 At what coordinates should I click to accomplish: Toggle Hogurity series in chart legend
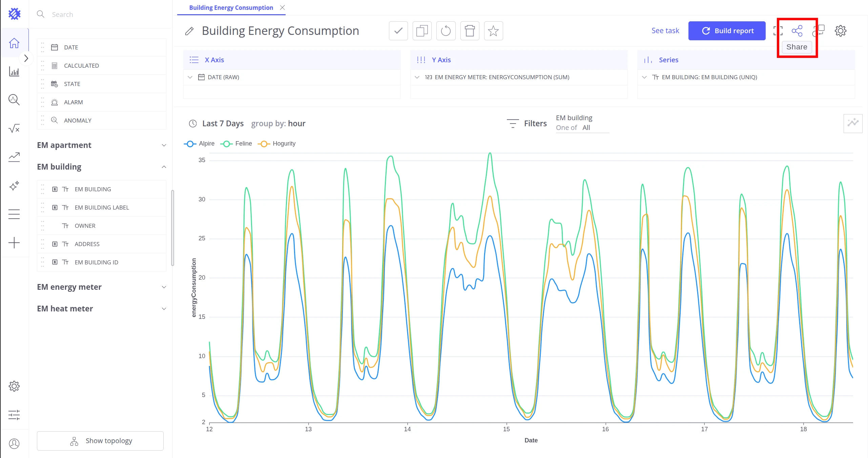276,144
